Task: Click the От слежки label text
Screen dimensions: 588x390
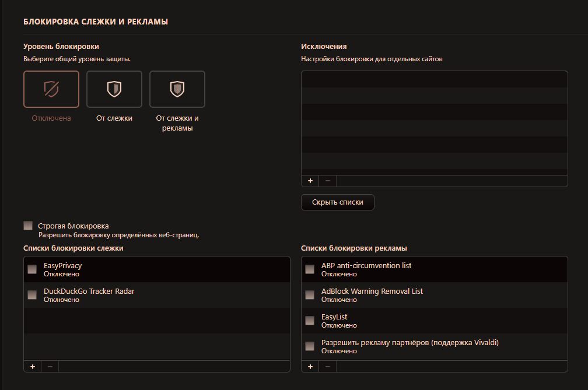Action: tap(114, 118)
